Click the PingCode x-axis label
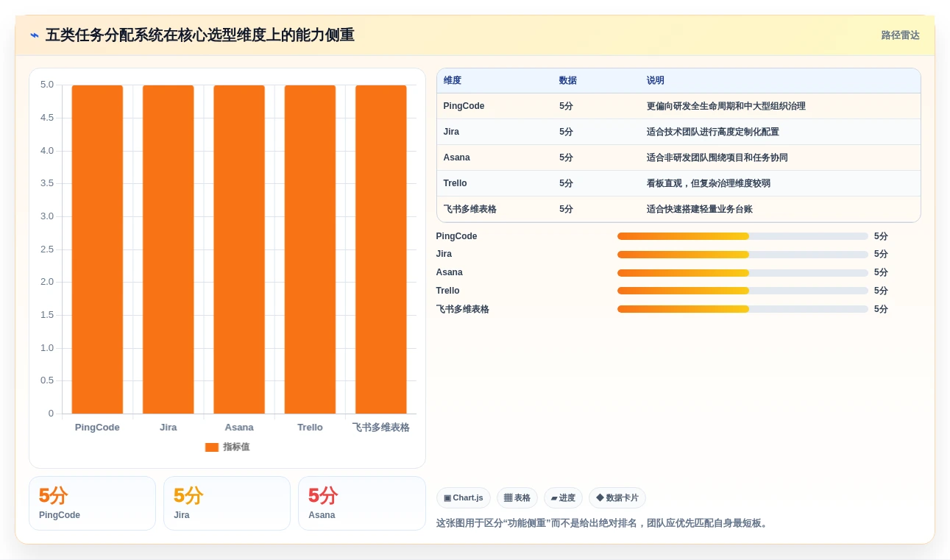Image resolution: width=950 pixels, height=560 pixels. 97,428
